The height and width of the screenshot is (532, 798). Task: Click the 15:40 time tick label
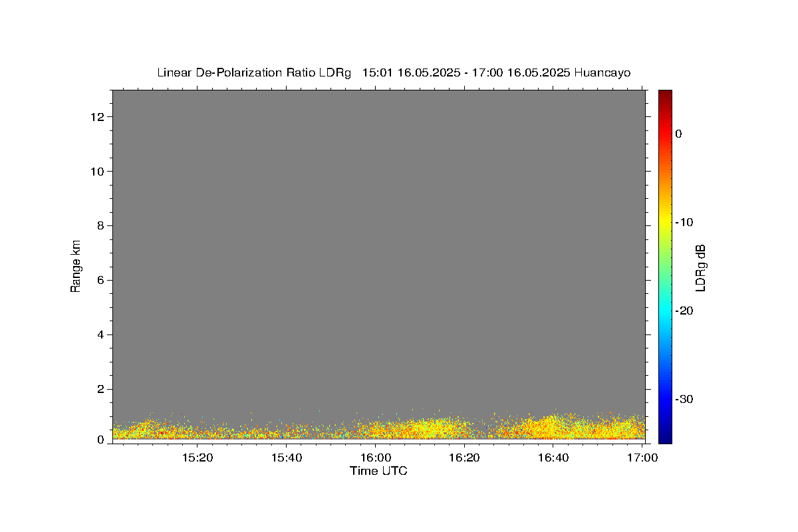[287, 458]
